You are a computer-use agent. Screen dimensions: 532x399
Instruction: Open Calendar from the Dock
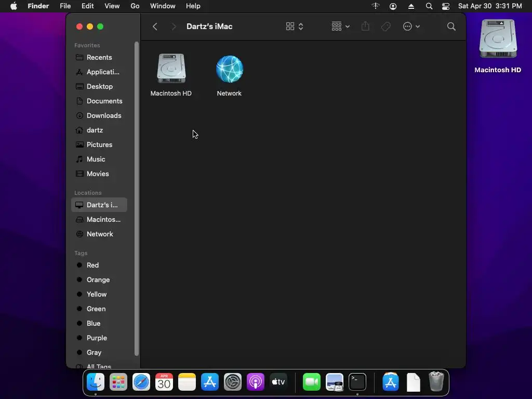(x=164, y=382)
